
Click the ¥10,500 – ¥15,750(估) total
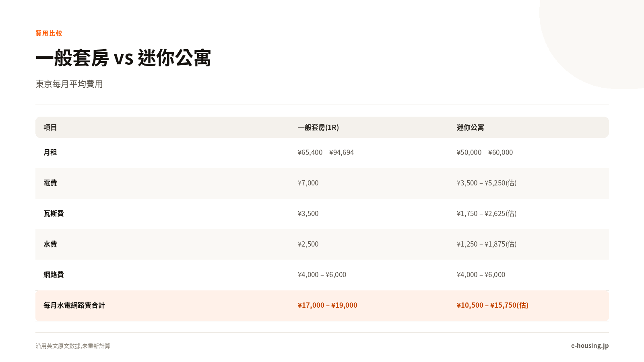point(493,305)
